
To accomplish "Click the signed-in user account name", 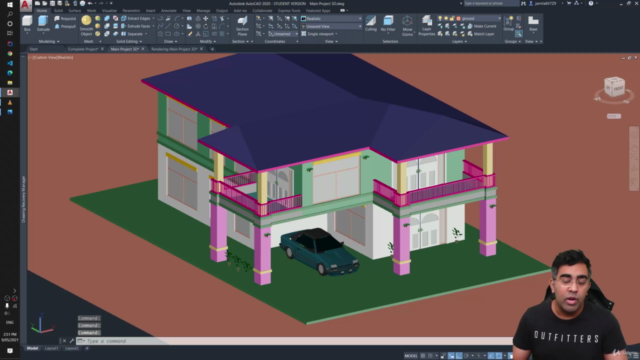I will click(545, 3).
